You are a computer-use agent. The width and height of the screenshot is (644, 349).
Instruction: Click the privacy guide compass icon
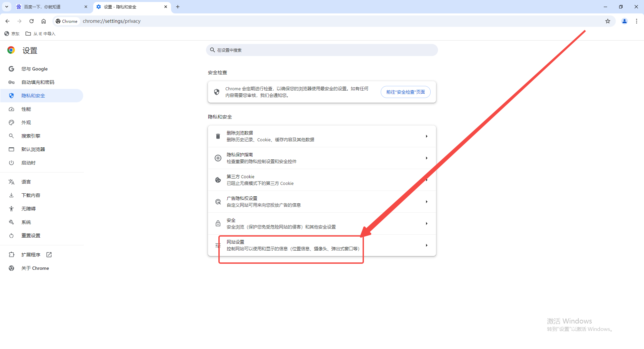[218, 158]
